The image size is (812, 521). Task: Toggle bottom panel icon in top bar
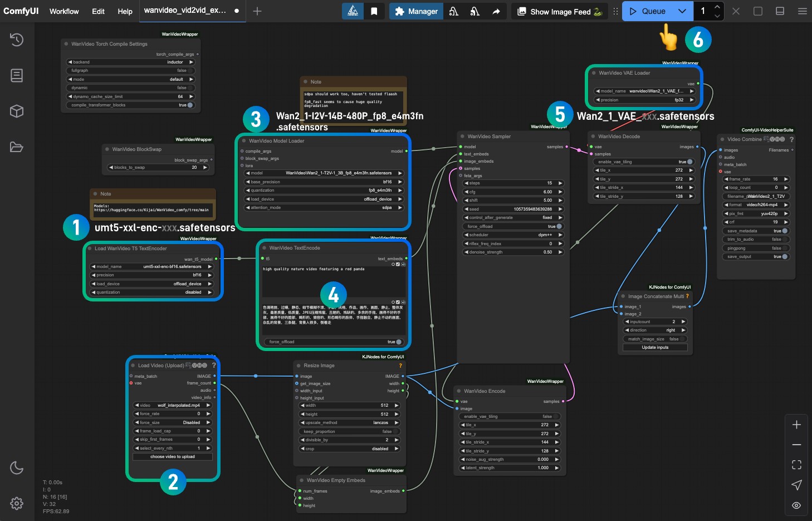780,11
